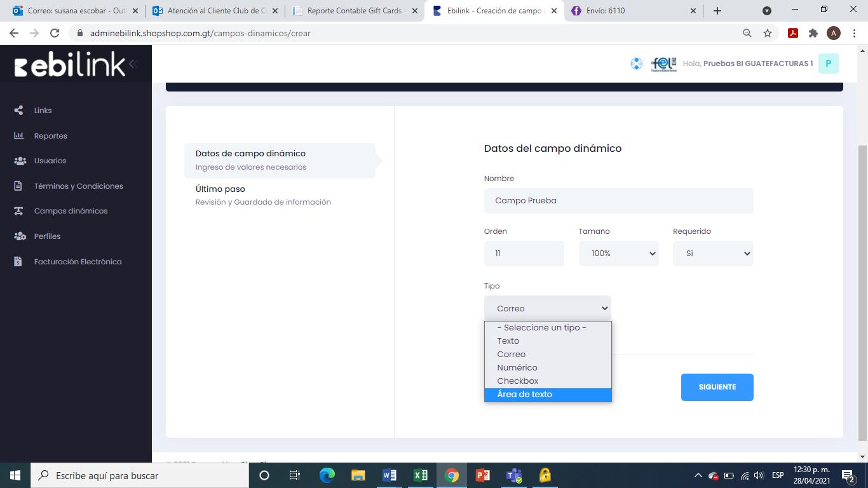This screenshot has width=868, height=488.
Task: Choose '- Seleccione un tipo -' option
Action: click(548, 328)
